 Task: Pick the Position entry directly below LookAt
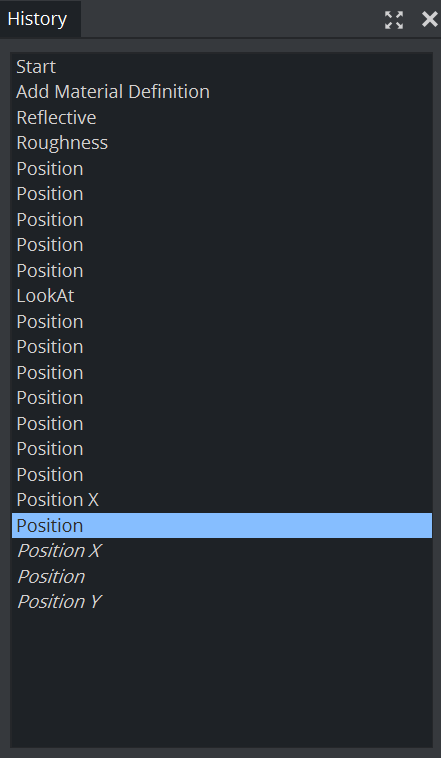tap(221, 321)
